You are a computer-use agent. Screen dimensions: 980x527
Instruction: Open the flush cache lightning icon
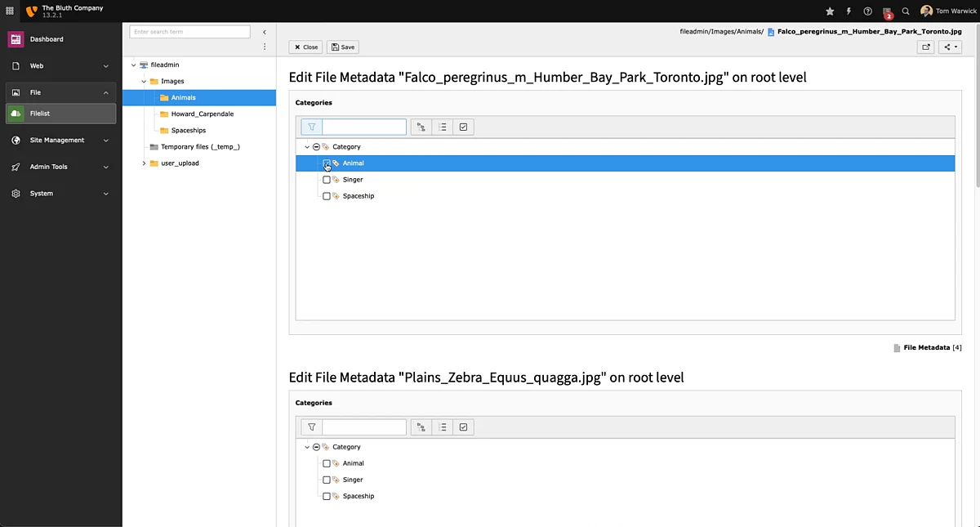pyautogui.click(x=849, y=11)
